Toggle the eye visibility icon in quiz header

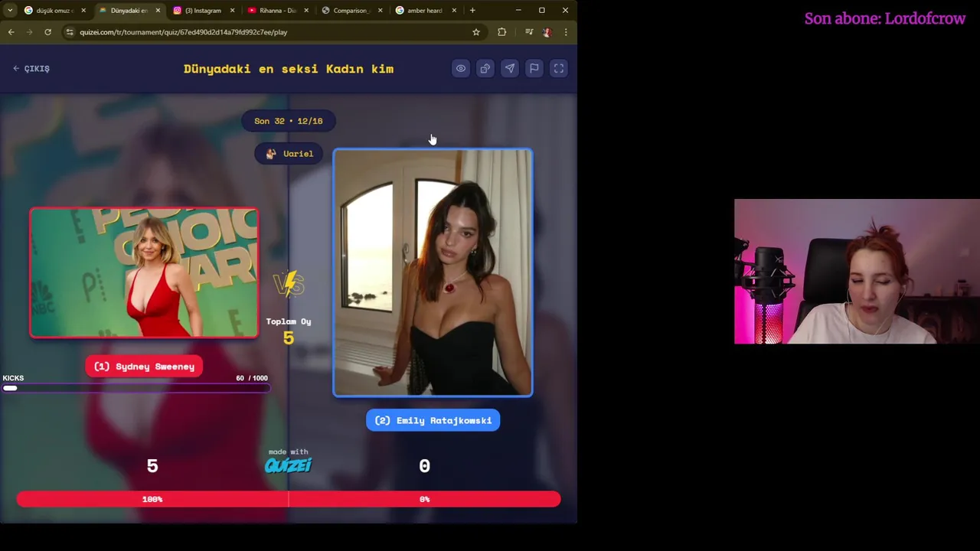click(461, 69)
